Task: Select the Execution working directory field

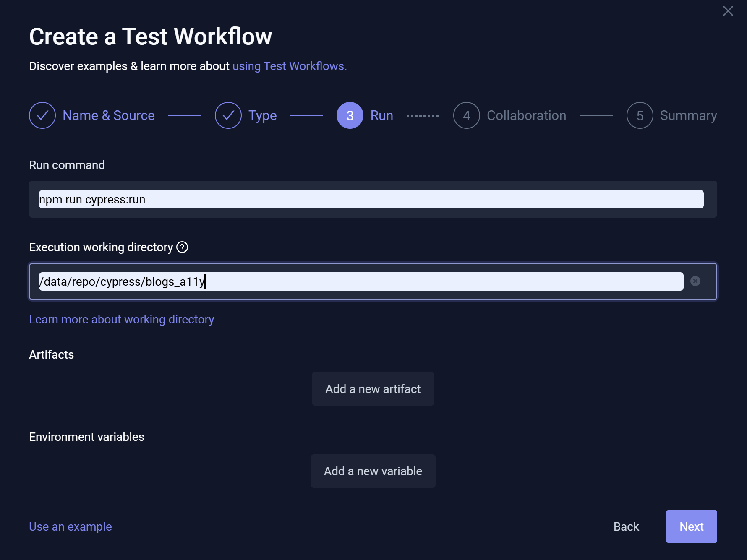Action: [361, 281]
